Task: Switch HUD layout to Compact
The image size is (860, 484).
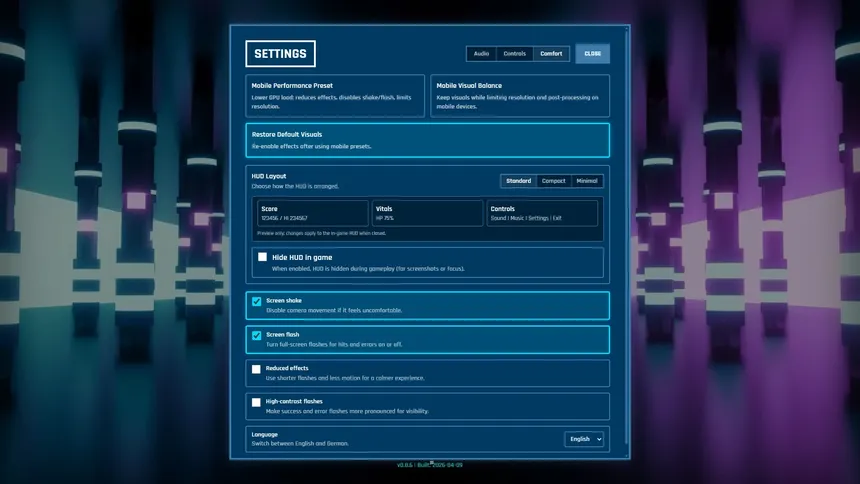Action: tap(553, 181)
